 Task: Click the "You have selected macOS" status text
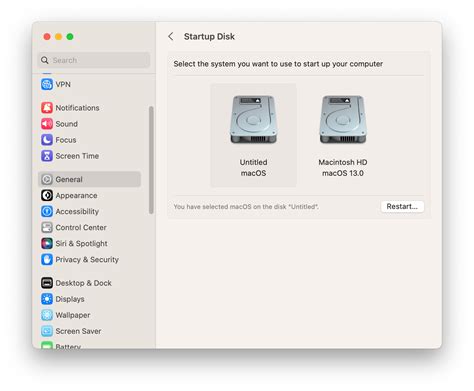tap(246, 207)
